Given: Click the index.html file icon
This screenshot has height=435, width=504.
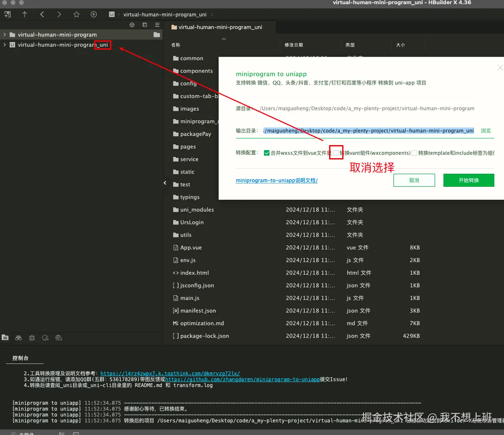Looking at the screenshot, I should 176,273.
